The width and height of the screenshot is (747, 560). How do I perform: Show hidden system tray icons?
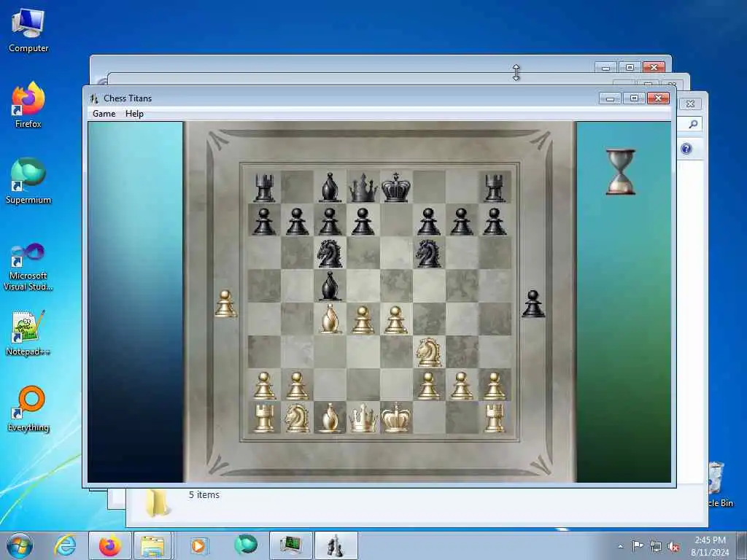(x=620, y=546)
